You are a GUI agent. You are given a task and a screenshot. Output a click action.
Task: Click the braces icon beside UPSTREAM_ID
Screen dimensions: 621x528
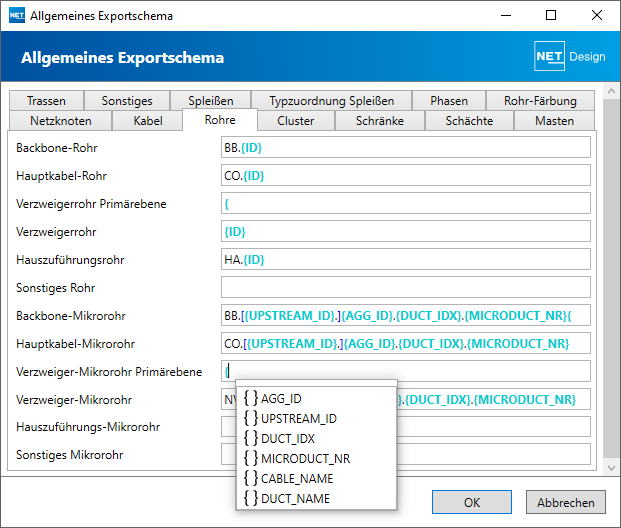pos(251,418)
